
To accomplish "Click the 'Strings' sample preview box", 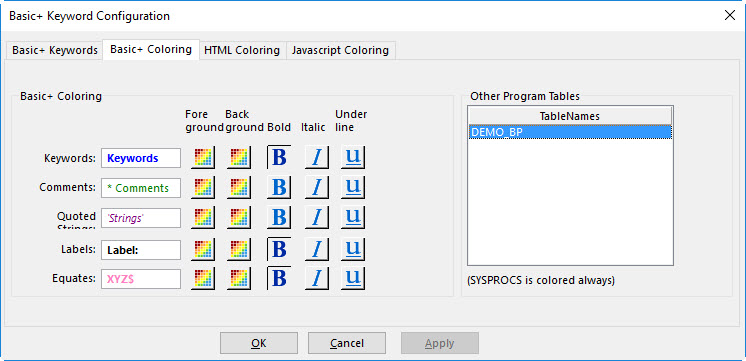I will point(141,218).
